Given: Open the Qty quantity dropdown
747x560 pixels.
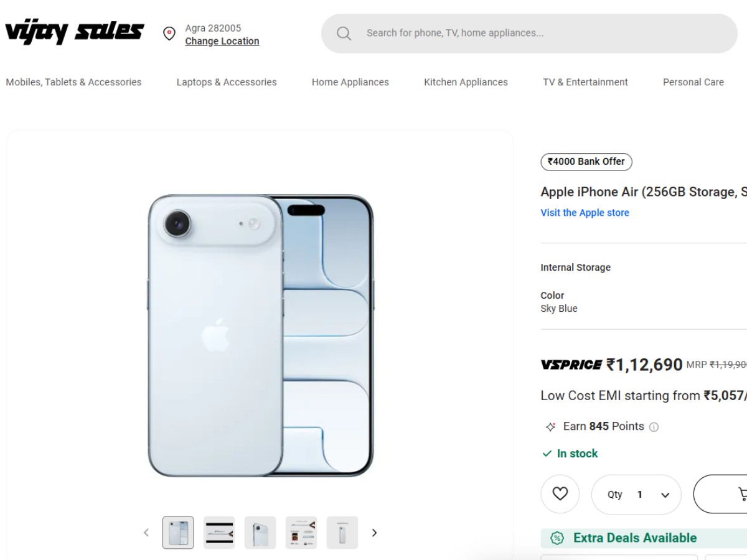Looking at the screenshot, I should point(636,495).
